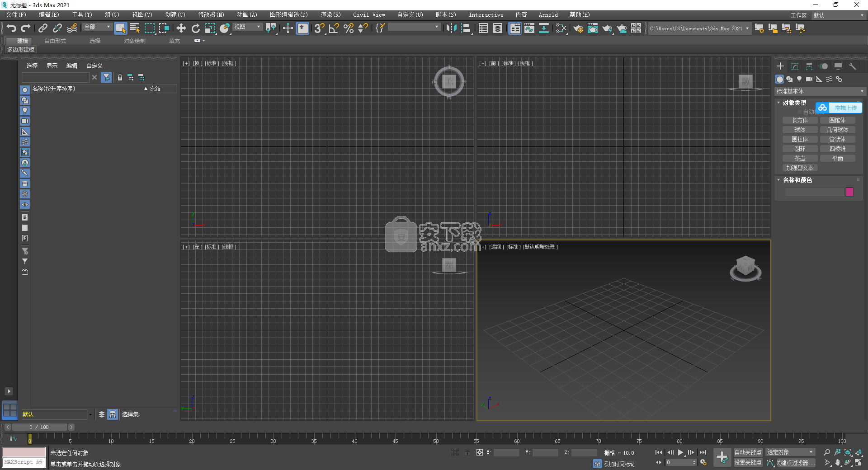Open the 文件(F) menu

(x=16, y=15)
